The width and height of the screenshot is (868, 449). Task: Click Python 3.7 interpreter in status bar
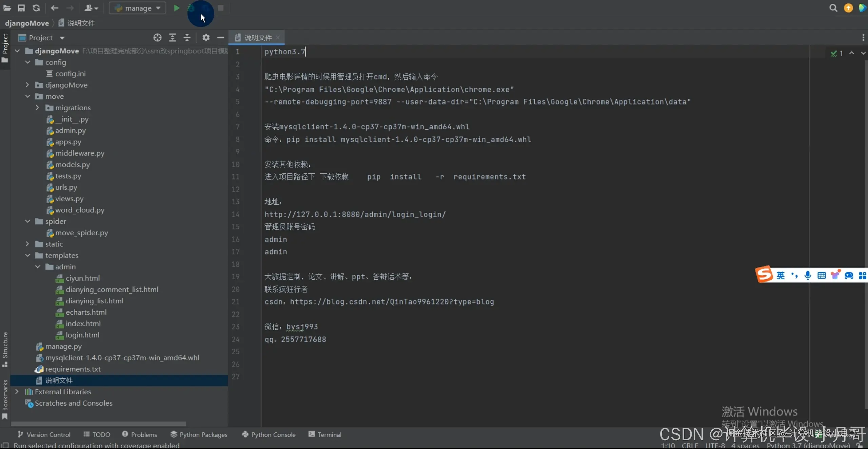pos(808,445)
